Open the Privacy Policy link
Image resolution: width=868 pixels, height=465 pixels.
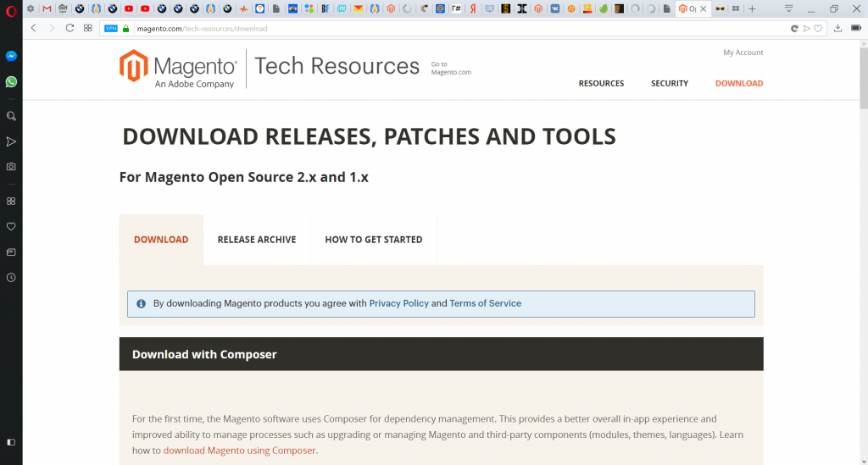[398, 303]
